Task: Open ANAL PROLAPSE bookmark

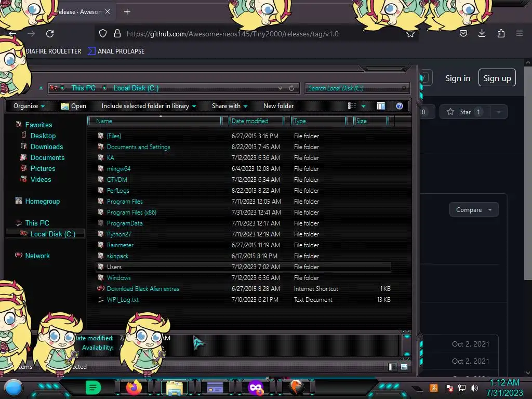Action: [x=116, y=51]
